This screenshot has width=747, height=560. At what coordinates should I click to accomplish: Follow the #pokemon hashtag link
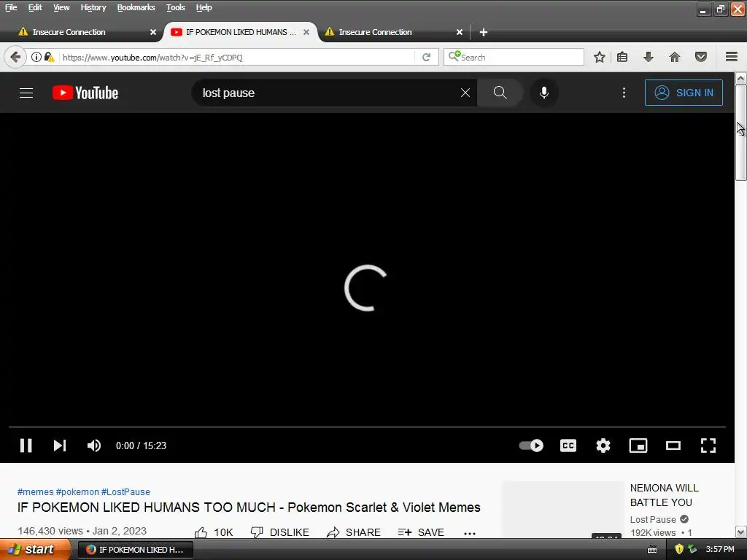coord(77,492)
